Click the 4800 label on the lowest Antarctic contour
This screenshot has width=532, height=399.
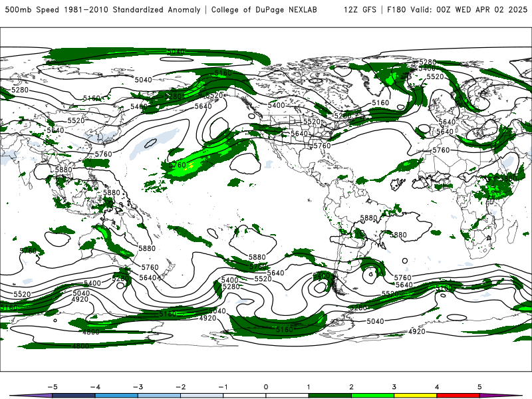tap(80, 346)
